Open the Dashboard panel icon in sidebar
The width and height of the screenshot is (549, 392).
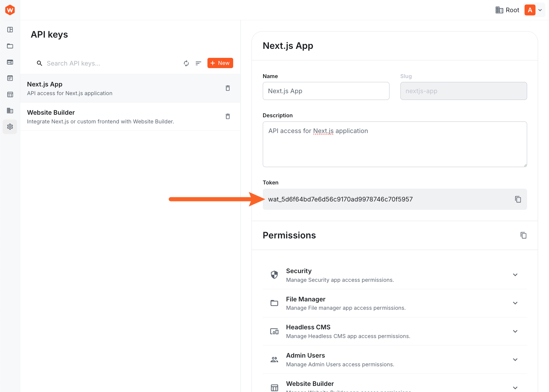(x=10, y=30)
